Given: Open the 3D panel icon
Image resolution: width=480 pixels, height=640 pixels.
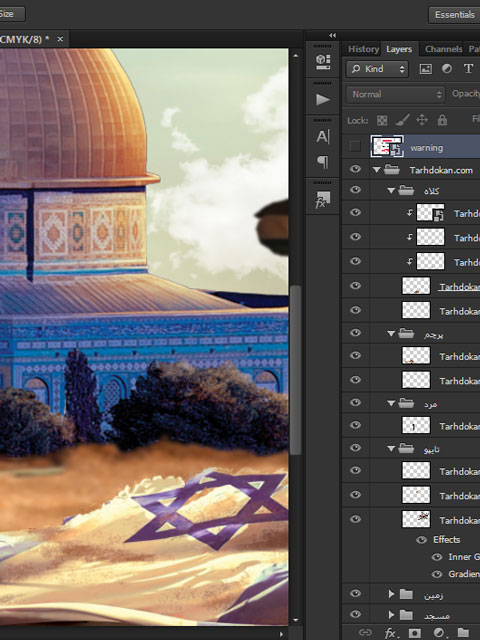Looking at the screenshot, I should coord(323,62).
